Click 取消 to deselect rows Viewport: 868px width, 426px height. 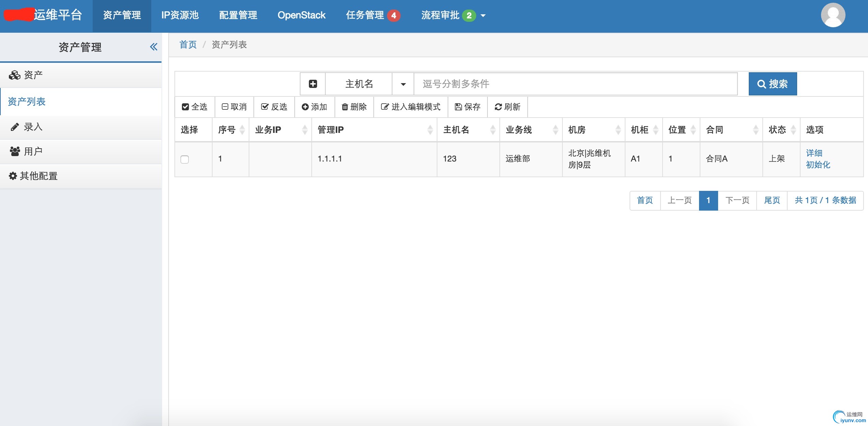(x=234, y=107)
